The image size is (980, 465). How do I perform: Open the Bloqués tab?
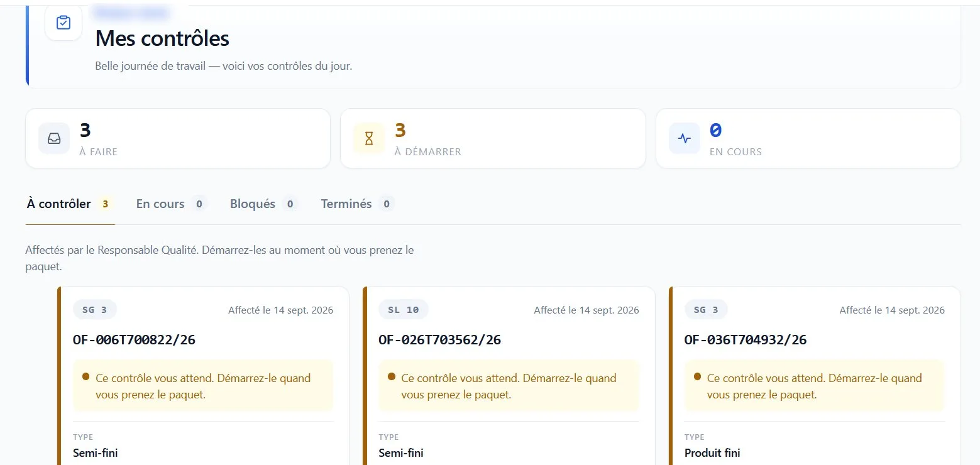pyautogui.click(x=264, y=204)
